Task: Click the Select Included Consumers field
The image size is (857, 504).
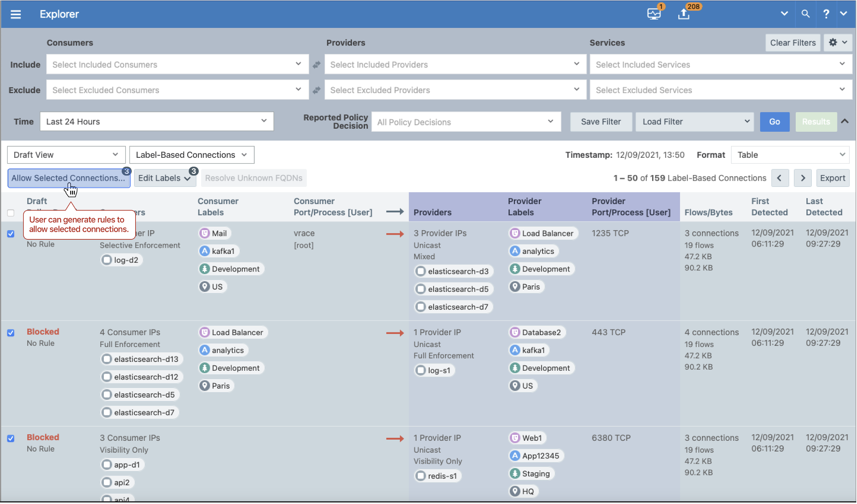Action: coord(177,64)
